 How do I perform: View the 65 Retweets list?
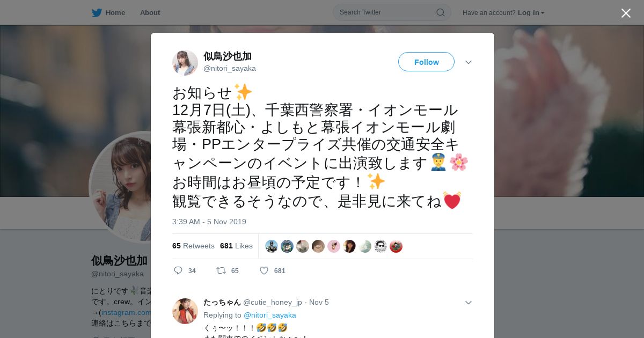point(193,246)
